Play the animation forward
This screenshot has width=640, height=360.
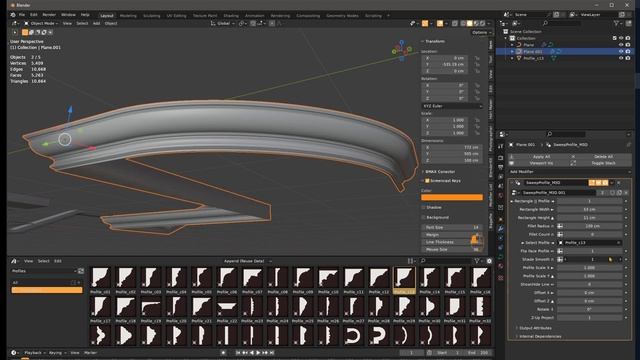258,353
